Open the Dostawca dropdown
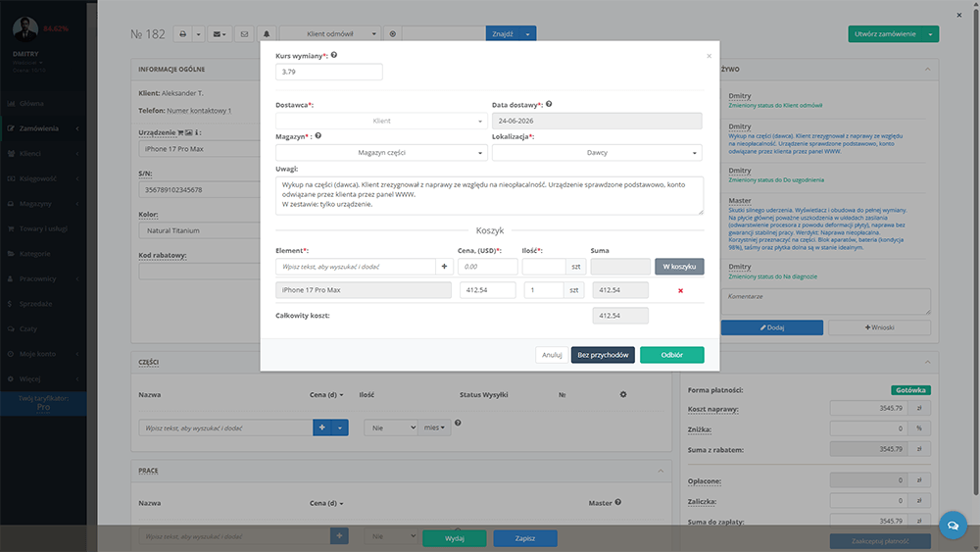 (381, 121)
